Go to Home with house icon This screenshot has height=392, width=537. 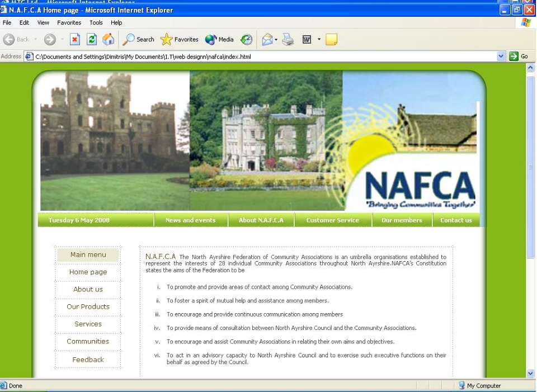tap(108, 39)
